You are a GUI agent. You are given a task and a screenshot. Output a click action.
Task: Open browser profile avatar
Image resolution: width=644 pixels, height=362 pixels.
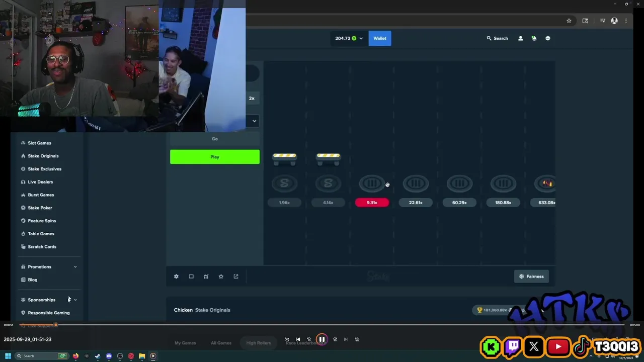coord(614,21)
